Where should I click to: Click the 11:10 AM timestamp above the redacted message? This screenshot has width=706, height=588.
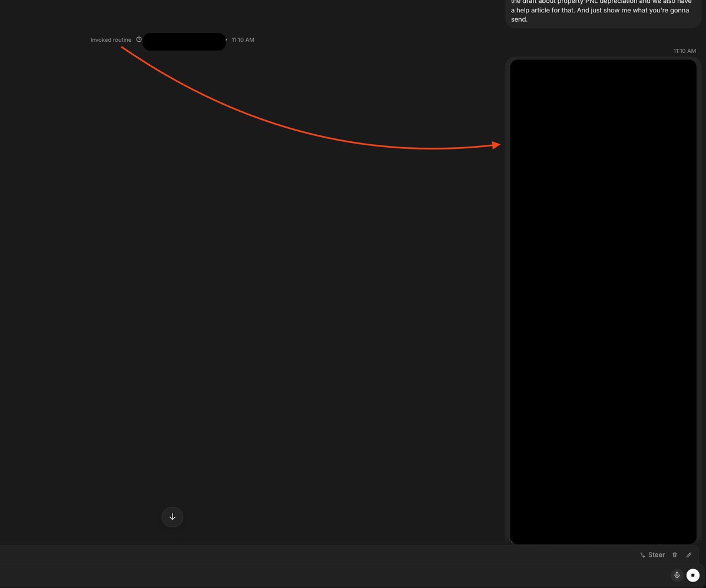tap(684, 51)
